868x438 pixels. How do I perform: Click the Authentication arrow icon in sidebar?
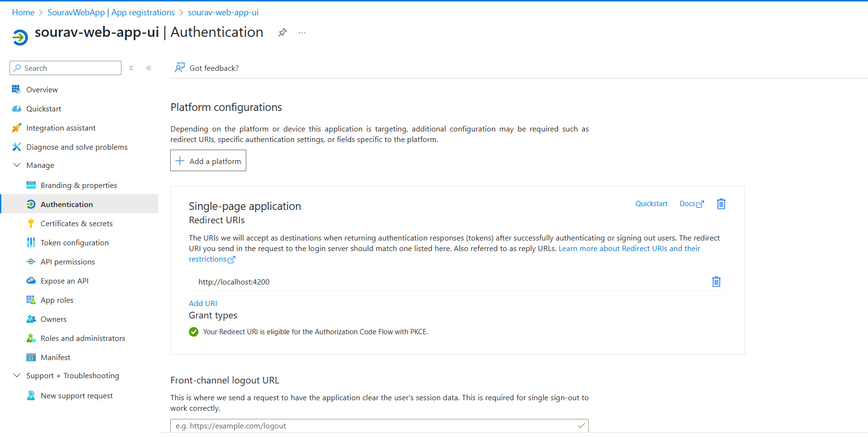point(31,204)
